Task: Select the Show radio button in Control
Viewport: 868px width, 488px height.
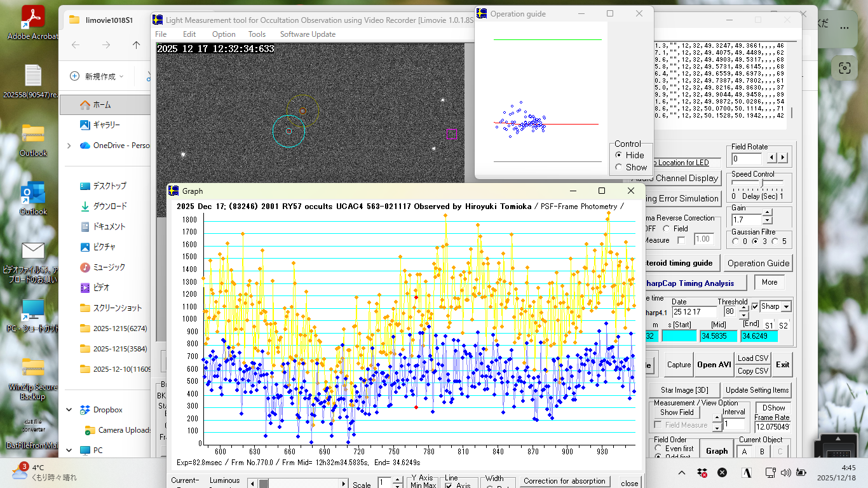Action: click(619, 167)
